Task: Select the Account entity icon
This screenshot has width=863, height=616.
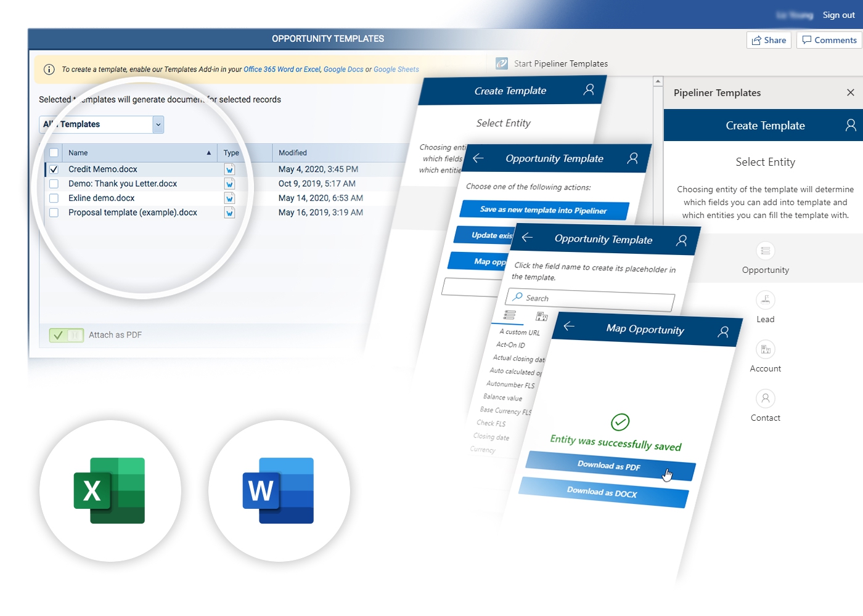Action: click(x=766, y=349)
